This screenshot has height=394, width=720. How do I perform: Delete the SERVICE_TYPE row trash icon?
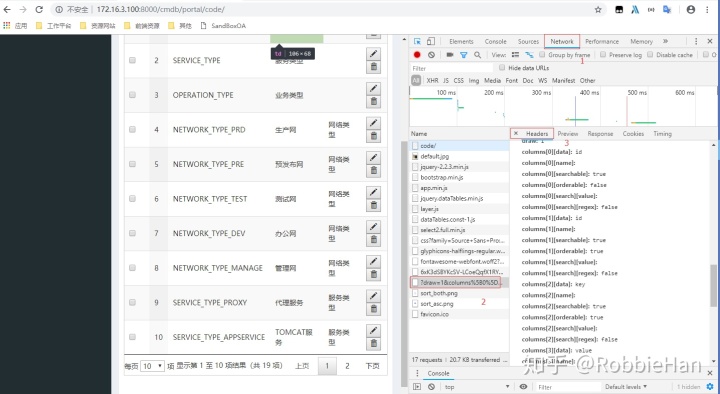pyautogui.click(x=373, y=67)
